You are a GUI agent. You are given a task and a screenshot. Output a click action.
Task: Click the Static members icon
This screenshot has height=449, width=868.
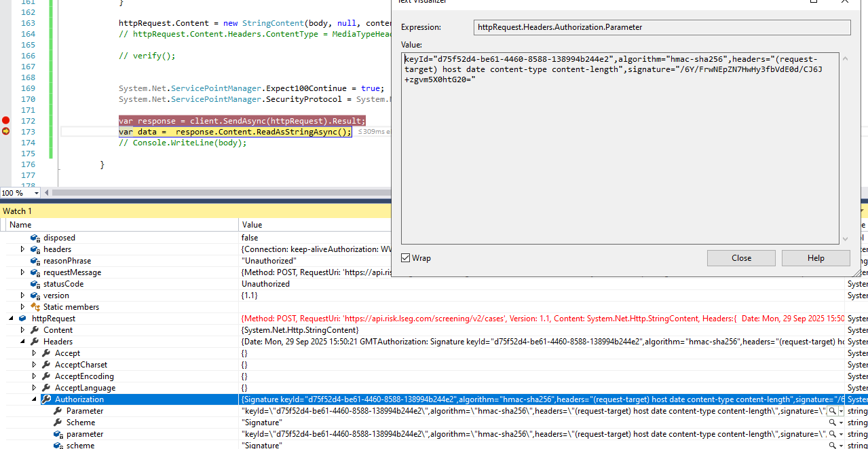(x=35, y=307)
